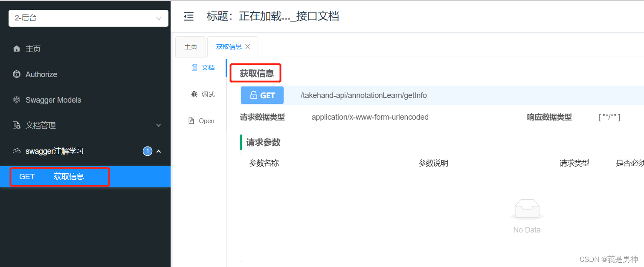Open the GET 获取信息 menu entry
The width and height of the screenshot is (644, 267).
click(59, 176)
